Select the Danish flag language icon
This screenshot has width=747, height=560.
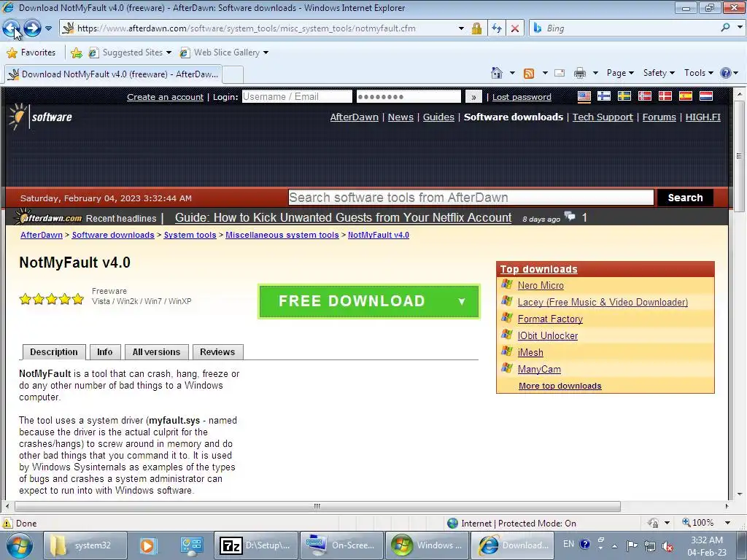point(665,97)
